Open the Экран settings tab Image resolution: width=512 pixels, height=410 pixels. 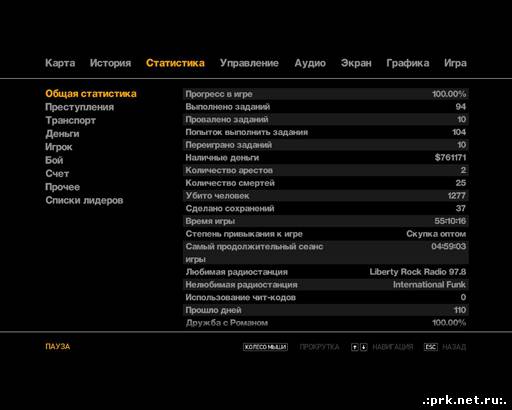[356, 63]
